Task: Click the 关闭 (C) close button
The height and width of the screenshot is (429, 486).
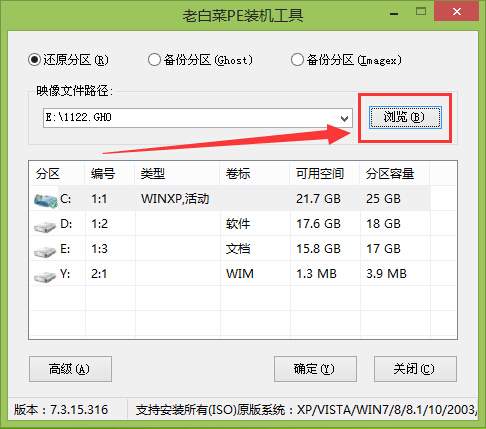Action: [415, 369]
